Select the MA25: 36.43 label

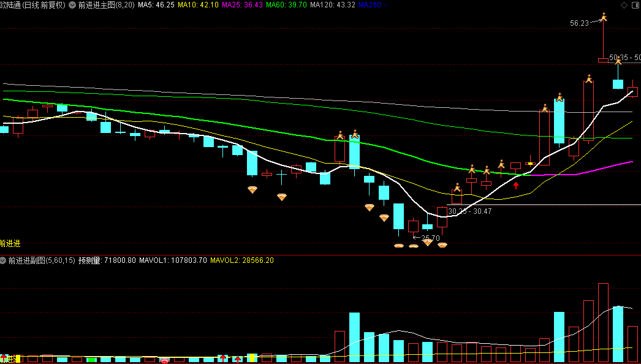coord(243,5)
